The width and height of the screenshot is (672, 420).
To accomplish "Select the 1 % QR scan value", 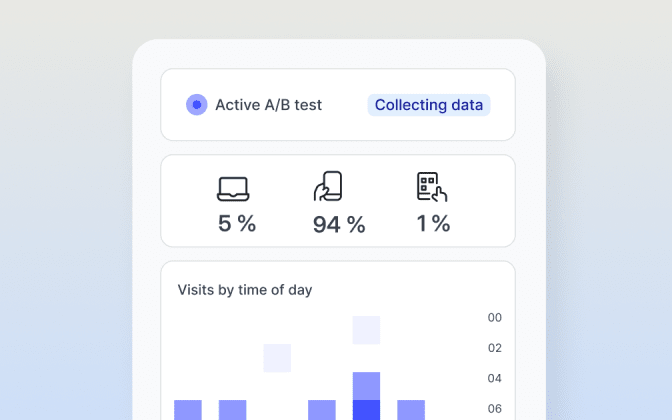I will pos(433,224).
